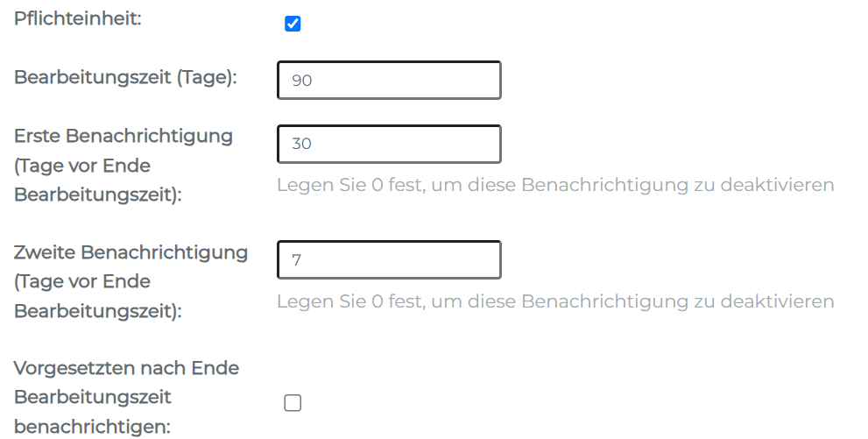Select the Zweite Benachrichtigung input field
The width and height of the screenshot is (868, 439).
(x=389, y=259)
